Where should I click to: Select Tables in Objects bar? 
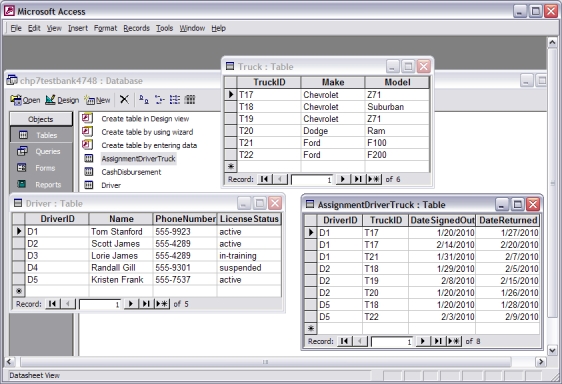[41, 135]
